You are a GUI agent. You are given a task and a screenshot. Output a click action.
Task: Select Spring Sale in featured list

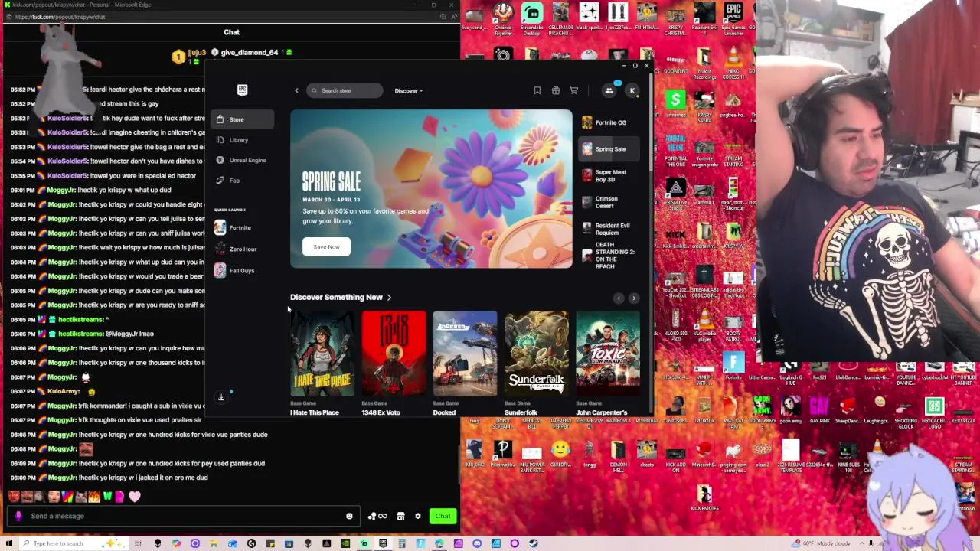tap(610, 149)
